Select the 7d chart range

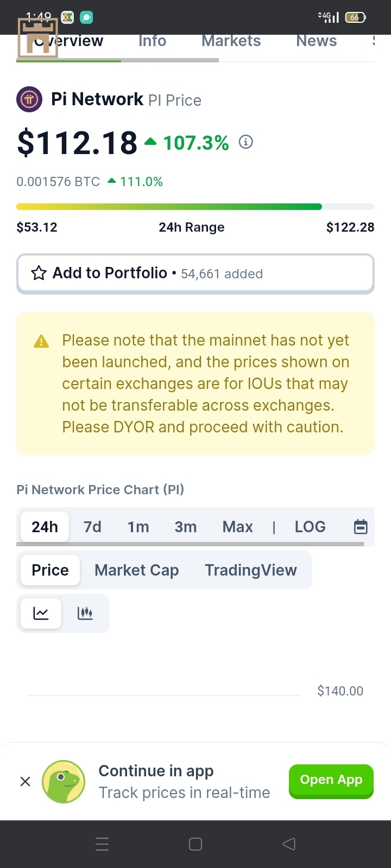click(92, 527)
